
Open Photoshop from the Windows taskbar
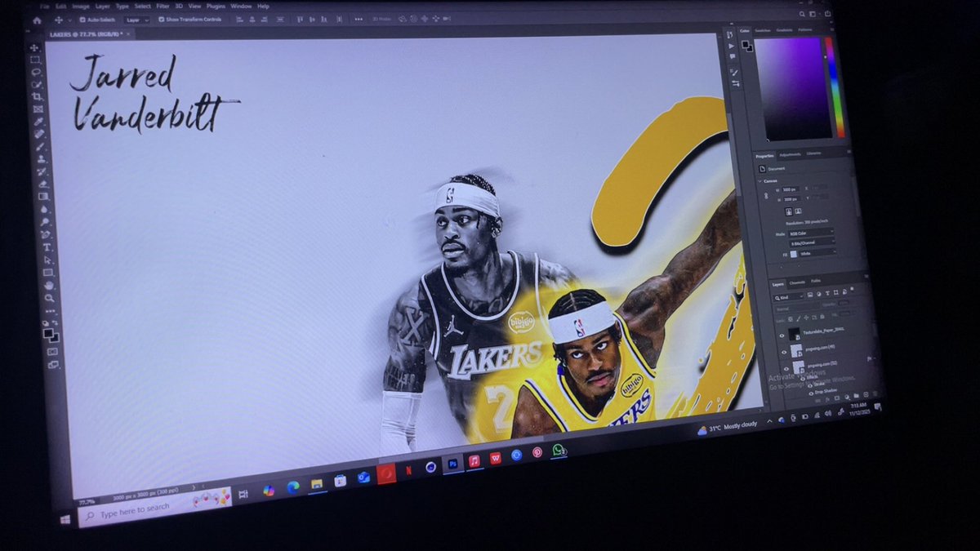pos(452,464)
